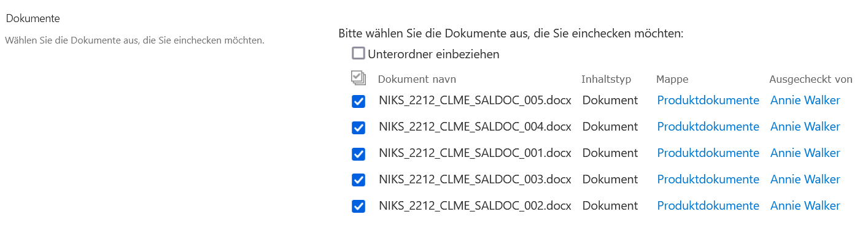The image size is (868, 233).
Task: Click the select-all documents icon
Action: 358,78
